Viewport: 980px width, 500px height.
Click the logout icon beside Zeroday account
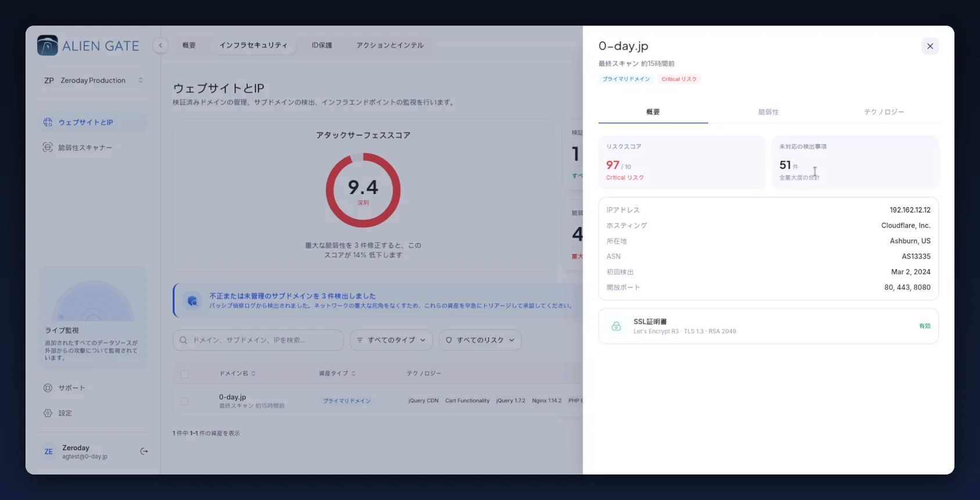144,451
